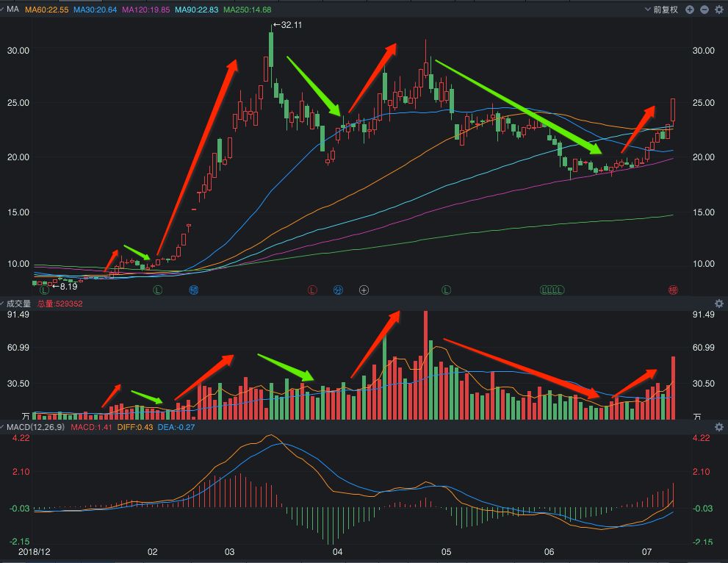Open 前复权 price adjustment dropdown
The width and height of the screenshot is (728, 563).
coord(662,10)
